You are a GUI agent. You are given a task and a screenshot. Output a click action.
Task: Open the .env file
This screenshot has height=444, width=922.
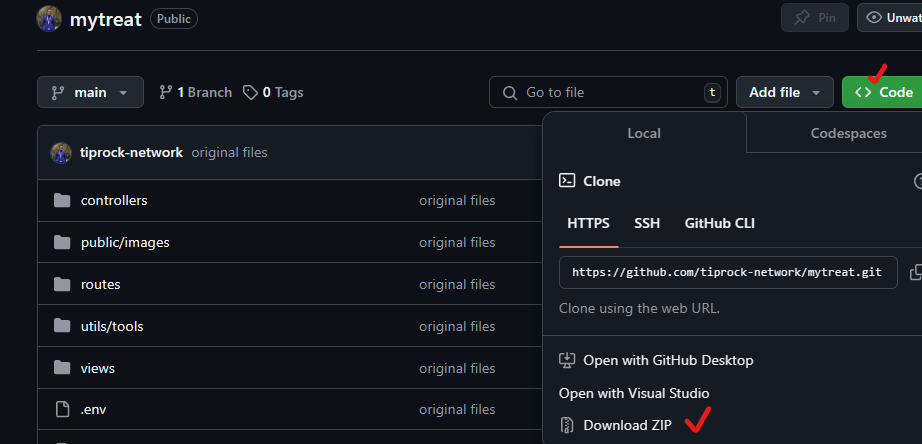[93, 409]
